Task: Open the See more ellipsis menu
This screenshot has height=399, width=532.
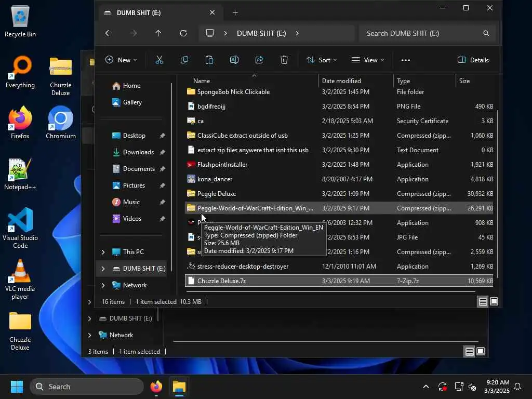Action: pyautogui.click(x=405, y=60)
